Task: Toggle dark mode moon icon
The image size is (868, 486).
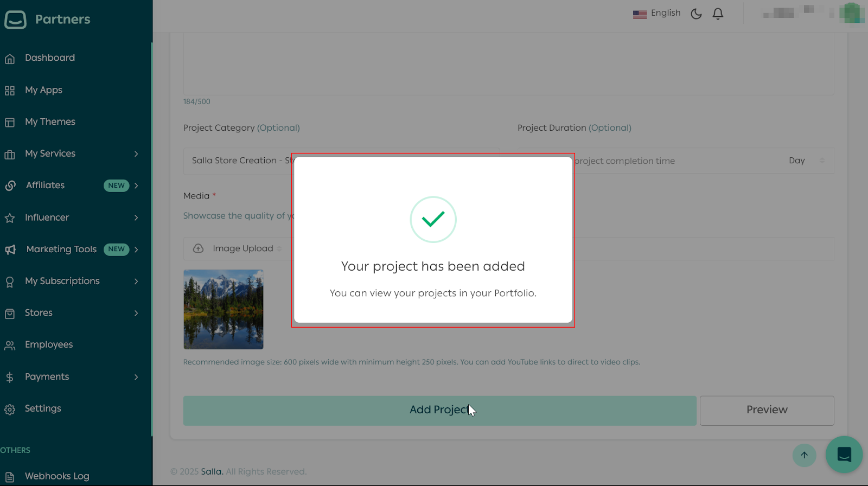Action: pyautogui.click(x=696, y=14)
